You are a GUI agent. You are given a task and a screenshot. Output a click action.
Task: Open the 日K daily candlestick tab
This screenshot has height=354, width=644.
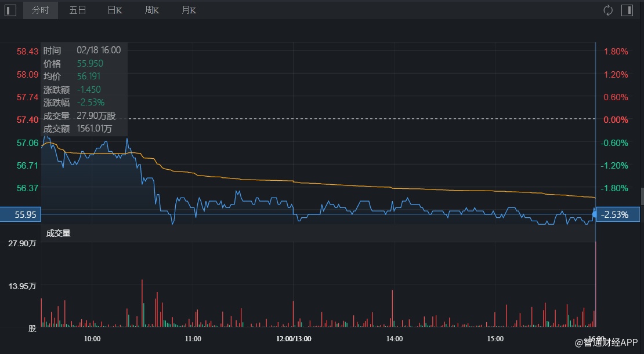tap(115, 10)
